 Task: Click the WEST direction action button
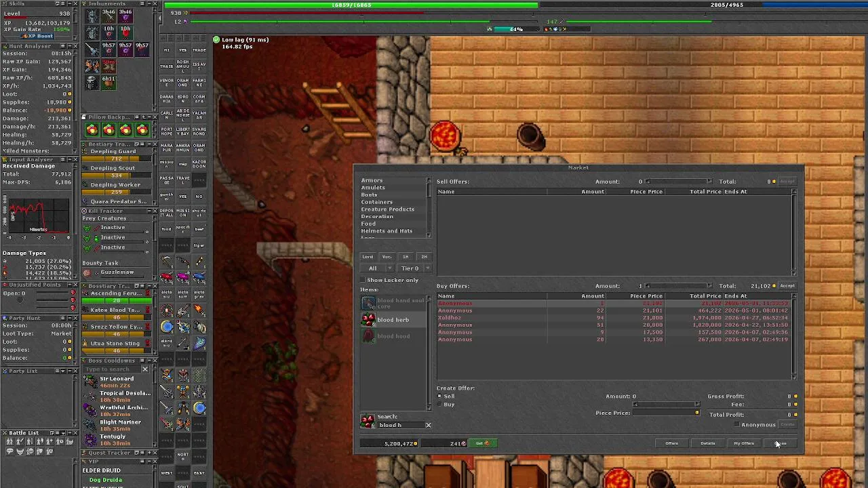coord(166,473)
